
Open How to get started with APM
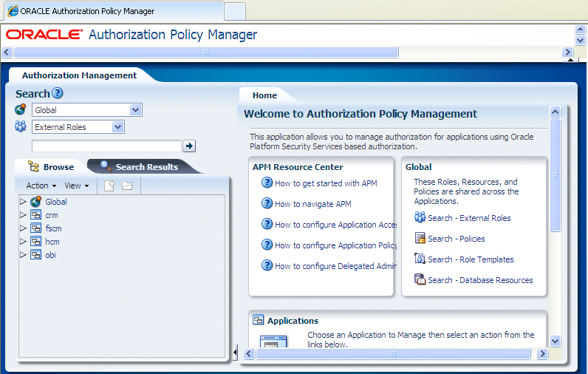pos(326,183)
